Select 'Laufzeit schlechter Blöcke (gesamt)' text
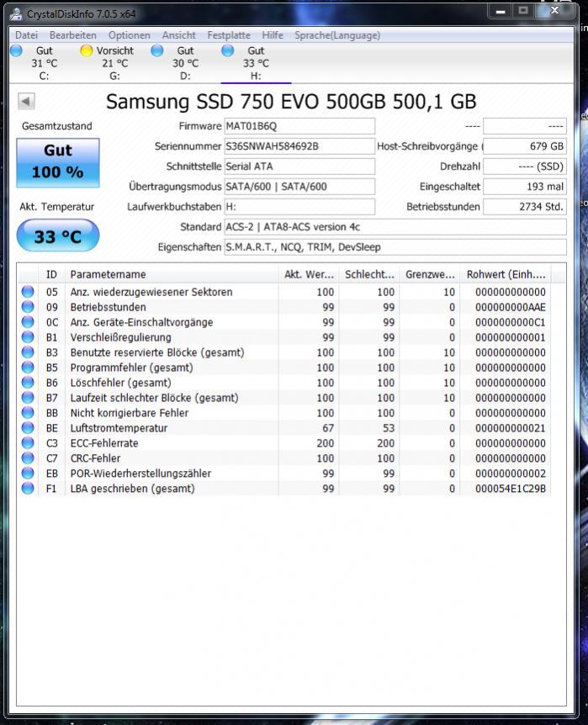The width and height of the screenshot is (588, 725). [x=154, y=398]
